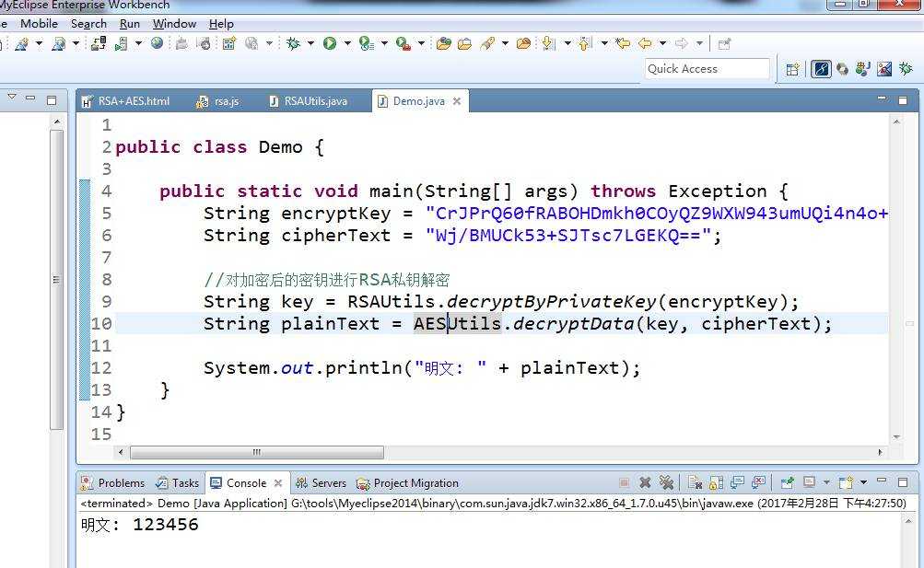924x568 pixels.
Task: Click the Pin Console icon
Action: tap(787, 482)
